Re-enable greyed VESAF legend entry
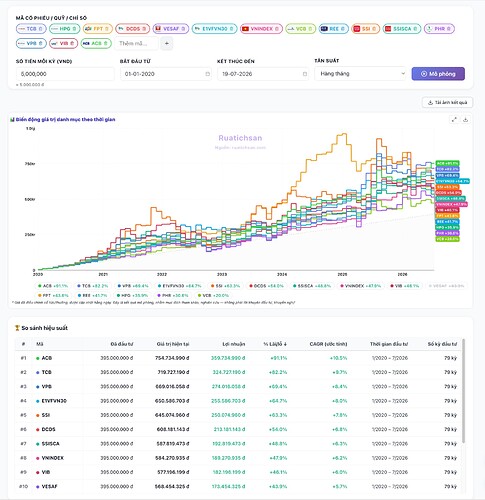 [446, 286]
